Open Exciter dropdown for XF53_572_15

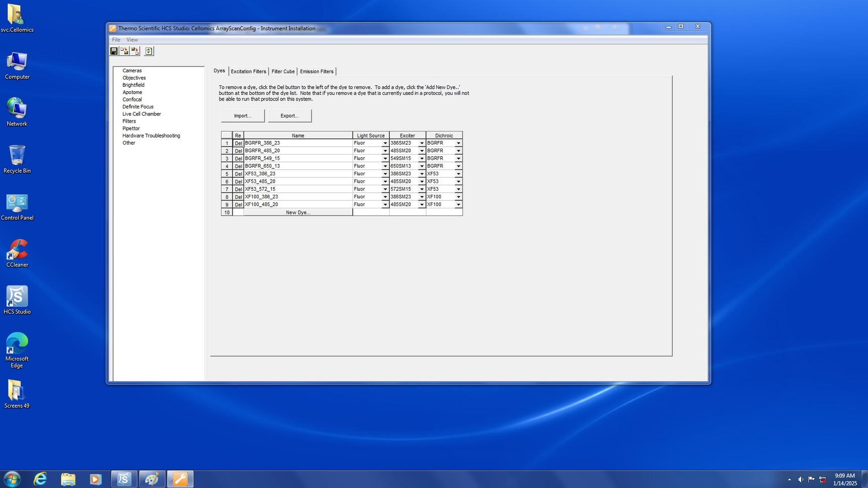click(421, 189)
